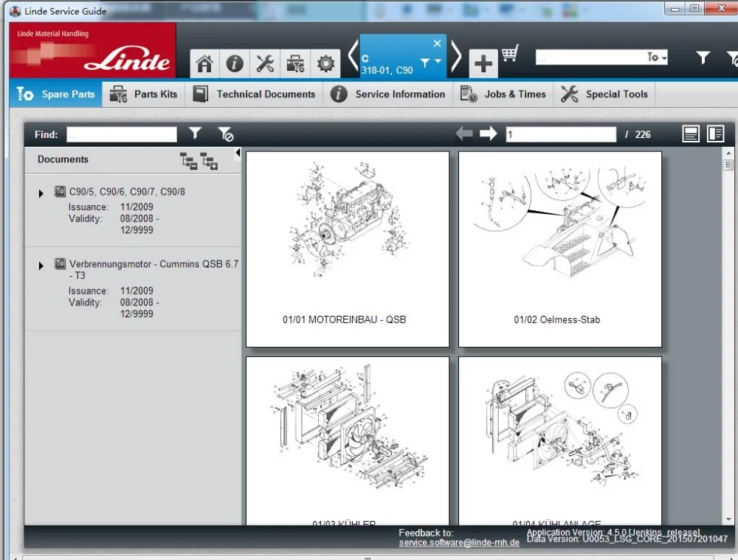Expand all documents tree icon
The height and width of the screenshot is (560, 738).
pos(209,161)
